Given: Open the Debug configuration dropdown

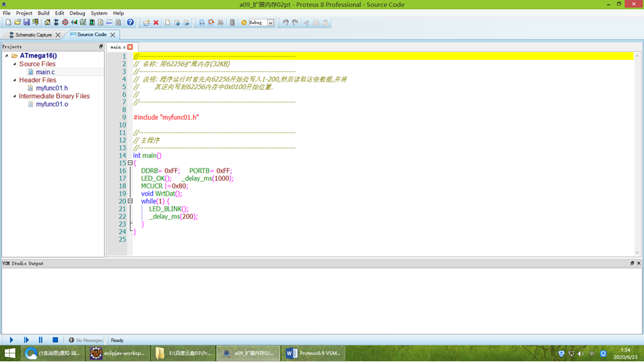Looking at the screenshot, I should coord(270,23).
